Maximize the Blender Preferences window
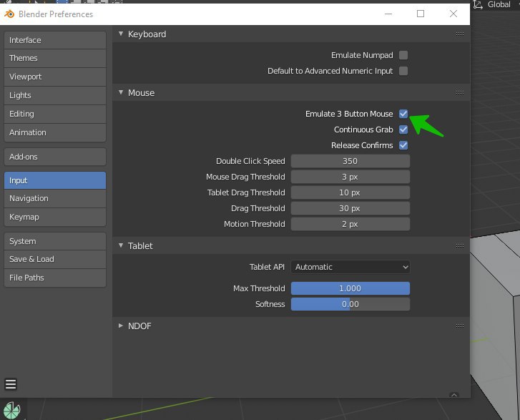Image resolution: width=520 pixels, height=420 pixels. click(x=421, y=14)
